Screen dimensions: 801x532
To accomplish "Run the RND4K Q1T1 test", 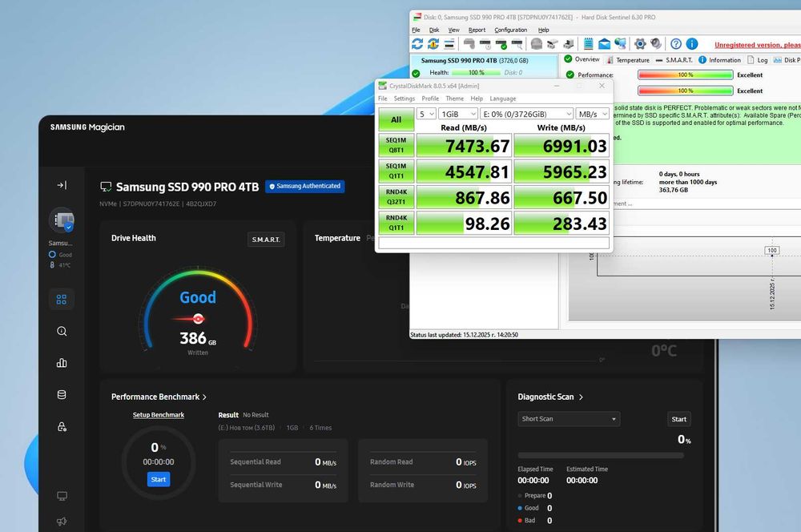I will pos(396,223).
